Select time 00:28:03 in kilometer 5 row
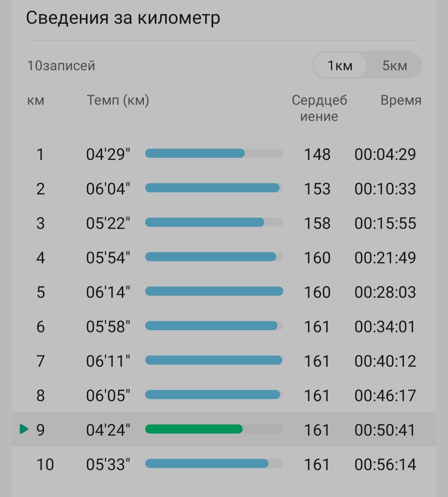 pyautogui.click(x=385, y=292)
